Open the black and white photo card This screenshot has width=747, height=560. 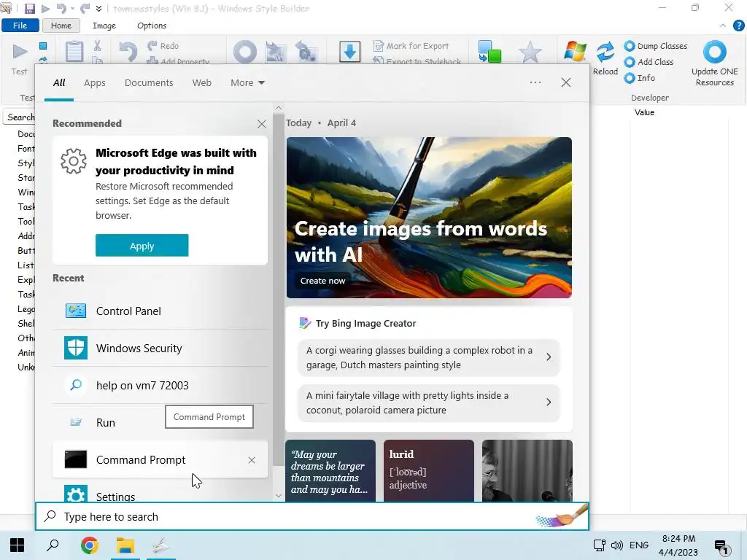(x=527, y=470)
